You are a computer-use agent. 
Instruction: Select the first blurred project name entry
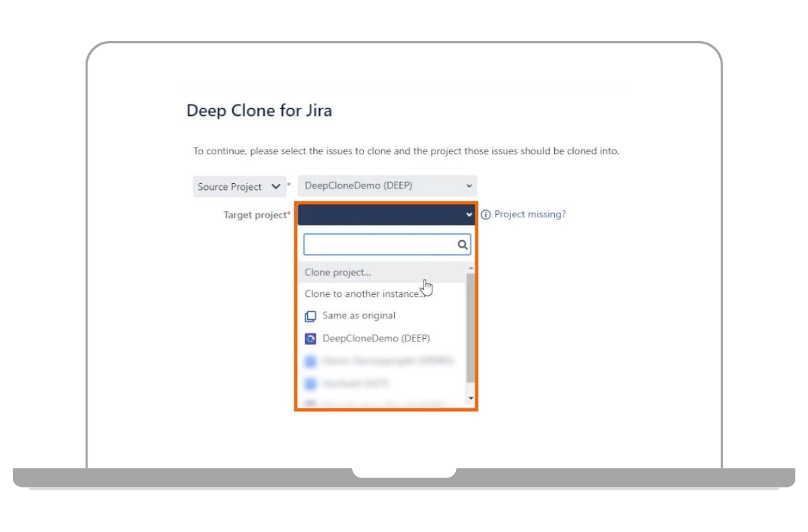pos(388,361)
